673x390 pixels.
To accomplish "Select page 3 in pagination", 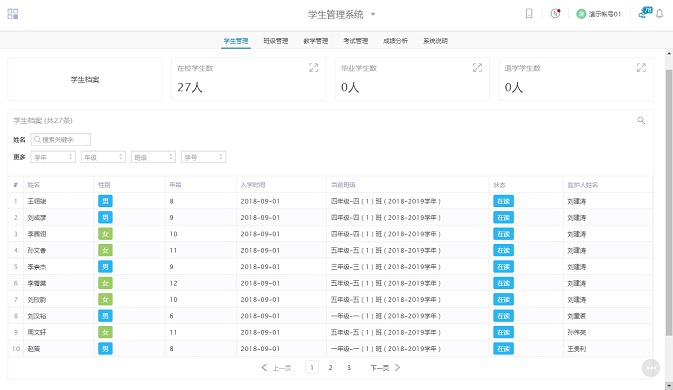I will coord(349,368).
